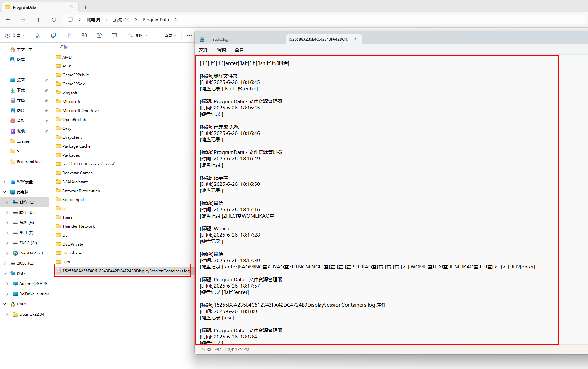Go up one folder level arrow
Viewport: 588px width, 369px height.
(39, 20)
